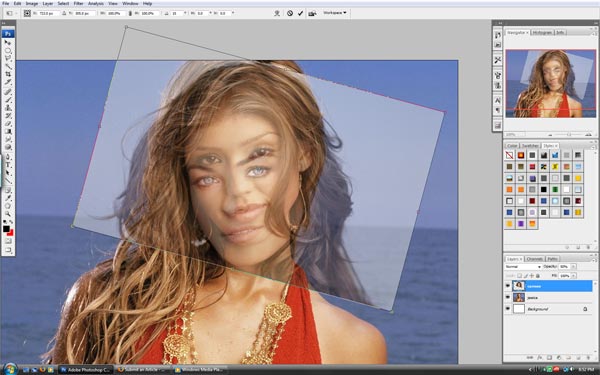Click the Create new layer icon
Screen dimensions: 600x375
tap(578, 358)
